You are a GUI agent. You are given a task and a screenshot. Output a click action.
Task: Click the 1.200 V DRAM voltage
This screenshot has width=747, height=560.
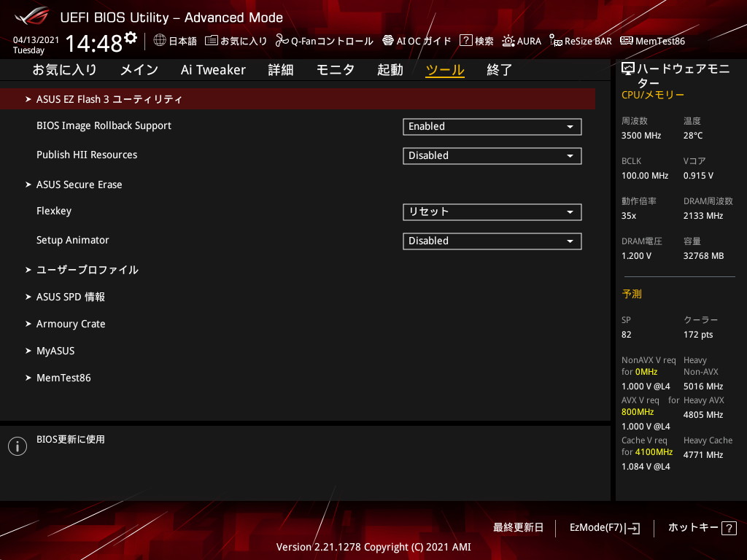coord(636,256)
